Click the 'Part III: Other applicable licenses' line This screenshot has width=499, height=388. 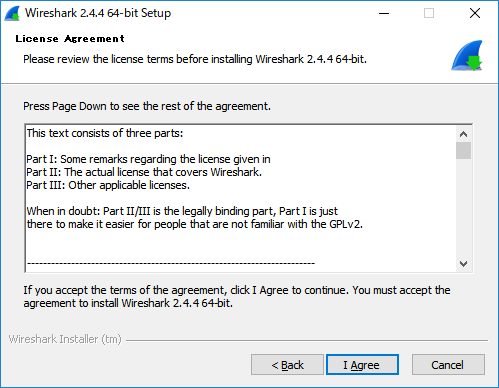(108, 185)
